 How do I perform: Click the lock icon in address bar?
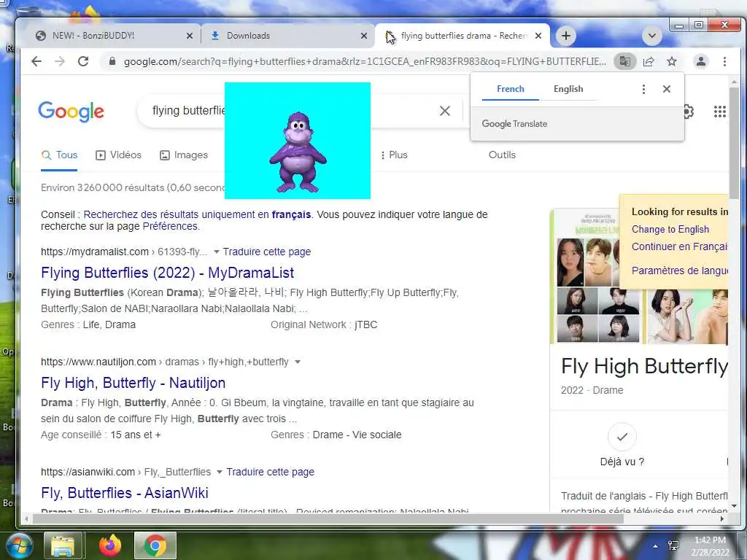pos(112,61)
